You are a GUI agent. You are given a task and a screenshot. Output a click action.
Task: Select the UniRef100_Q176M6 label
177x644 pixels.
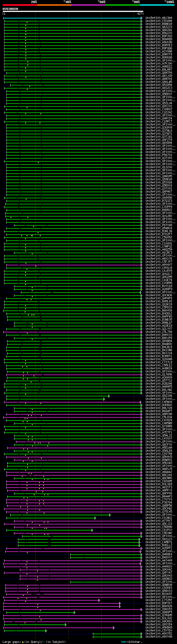pos(159,375)
